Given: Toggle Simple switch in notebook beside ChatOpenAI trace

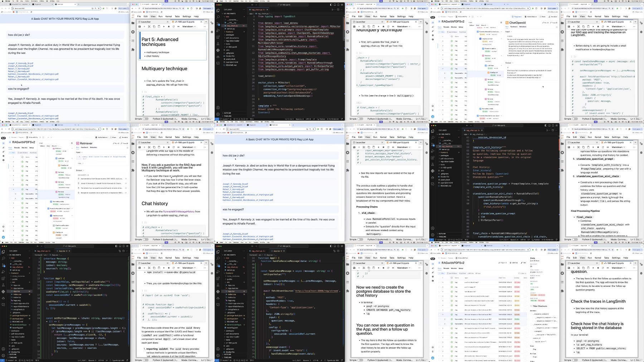Looking at the screenshot, I should [575, 119].
